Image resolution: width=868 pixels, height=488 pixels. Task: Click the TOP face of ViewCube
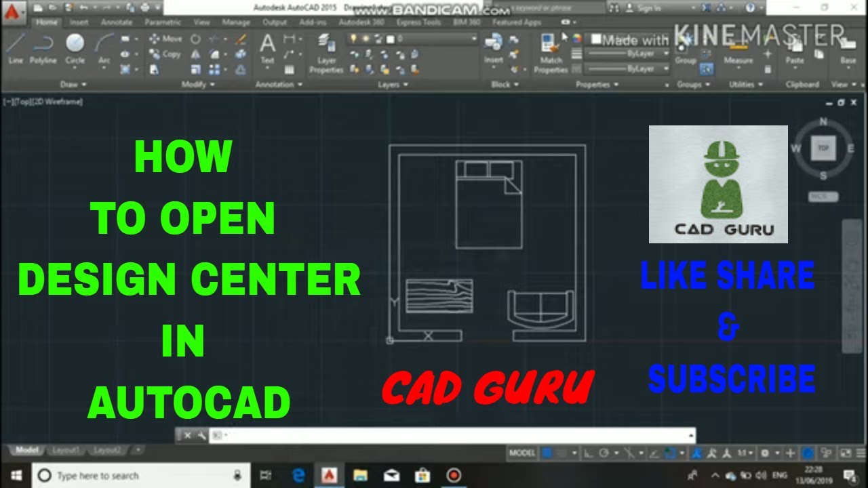pos(823,147)
